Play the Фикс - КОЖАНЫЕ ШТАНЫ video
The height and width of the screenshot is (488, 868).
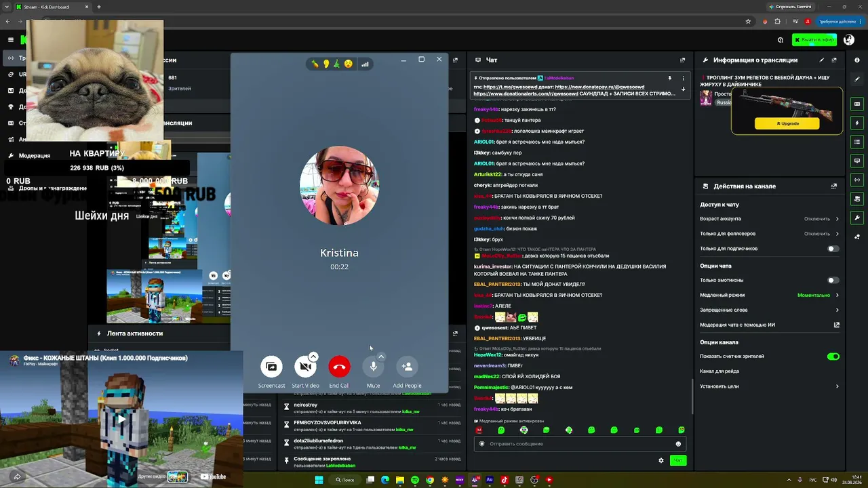click(121, 418)
